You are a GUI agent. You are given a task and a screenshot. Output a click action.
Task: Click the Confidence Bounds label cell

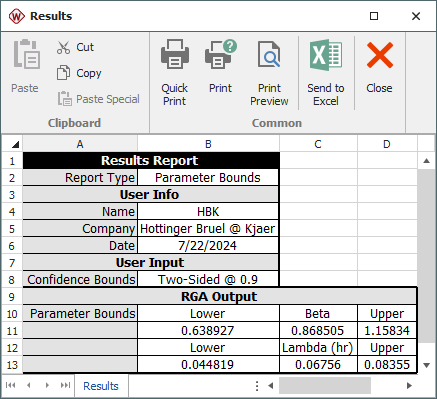coord(80,280)
